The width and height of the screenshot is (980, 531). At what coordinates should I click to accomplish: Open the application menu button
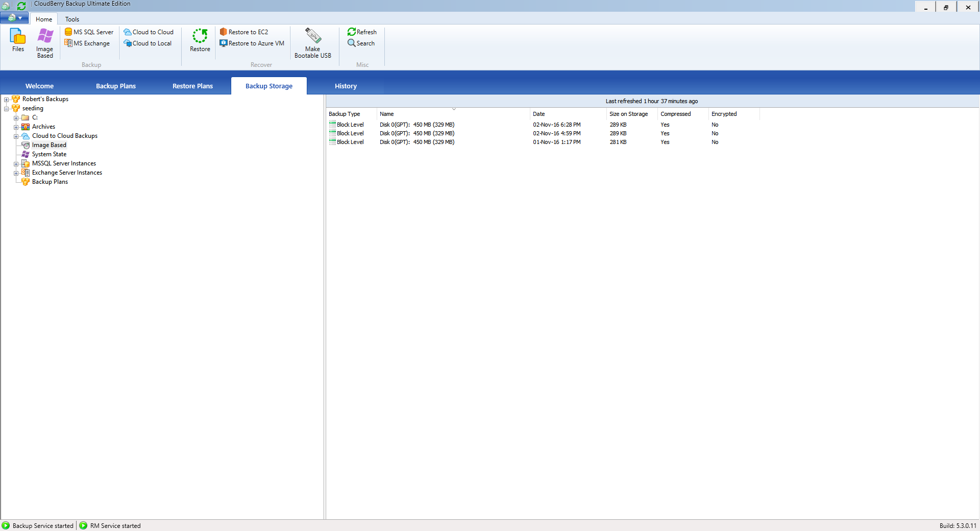pos(14,18)
